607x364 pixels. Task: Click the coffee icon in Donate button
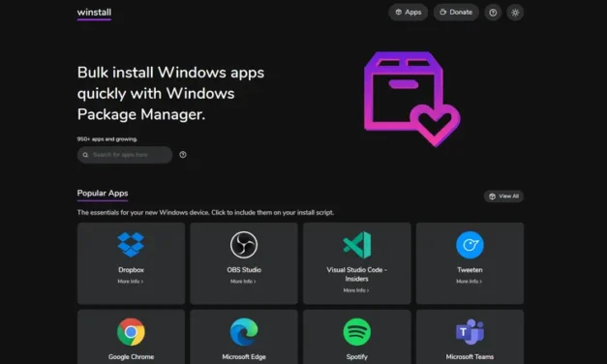tap(442, 13)
